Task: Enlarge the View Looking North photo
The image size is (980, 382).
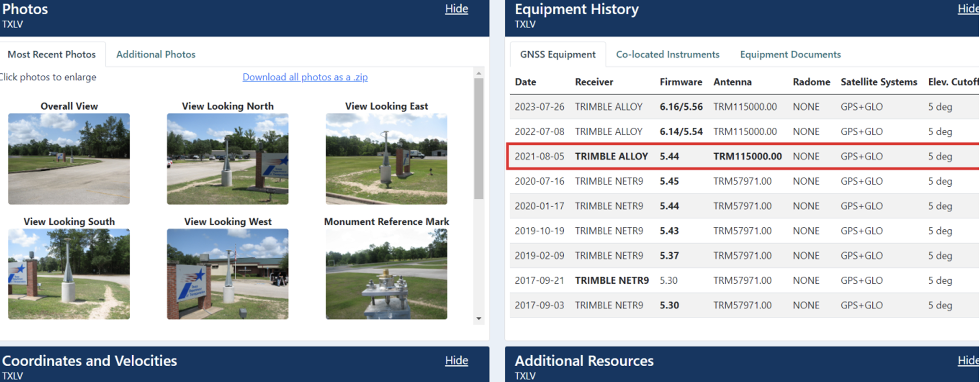Action: point(228,159)
